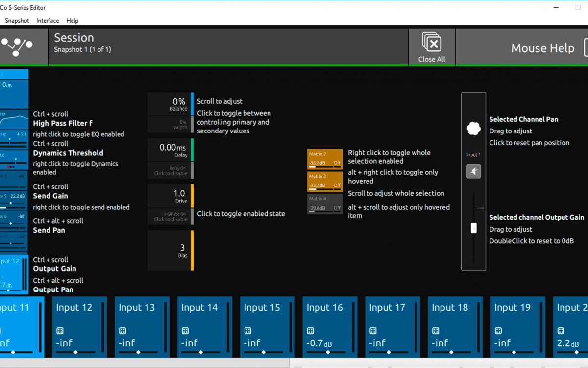This screenshot has height=368, width=588.
Task: Click the selected channel output gain fader
Action: (x=474, y=228)
